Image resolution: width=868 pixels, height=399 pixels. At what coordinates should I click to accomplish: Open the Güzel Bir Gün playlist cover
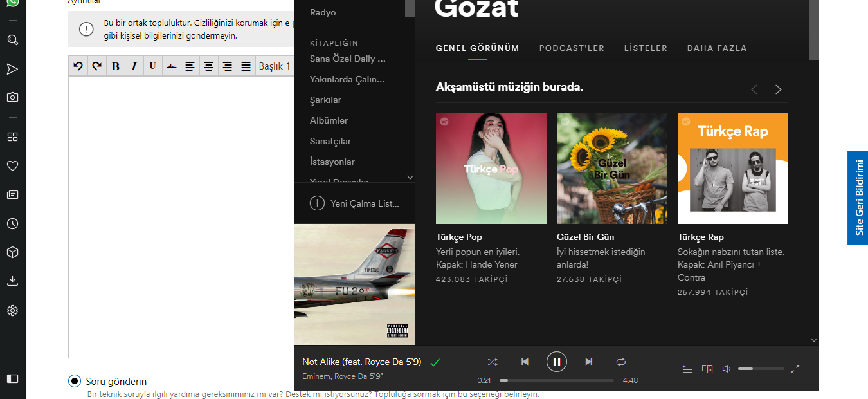(612, 169)
